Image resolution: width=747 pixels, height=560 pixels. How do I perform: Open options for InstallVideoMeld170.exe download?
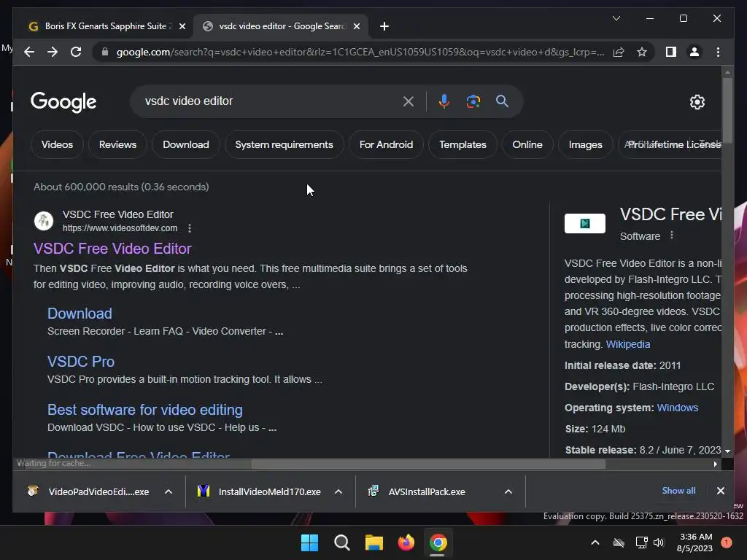pyautogui.click(x=338, y=491)
